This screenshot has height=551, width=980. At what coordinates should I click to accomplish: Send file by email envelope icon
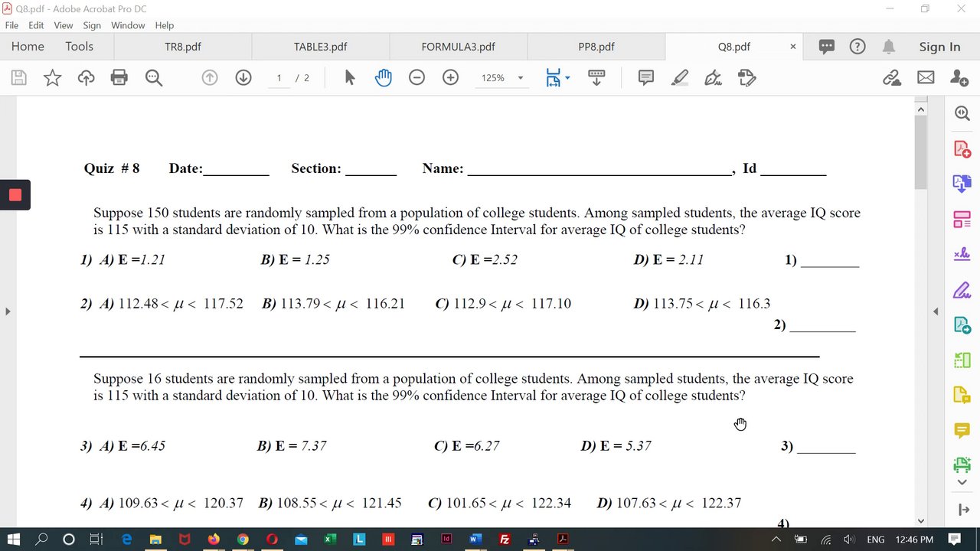pos(926,77)
